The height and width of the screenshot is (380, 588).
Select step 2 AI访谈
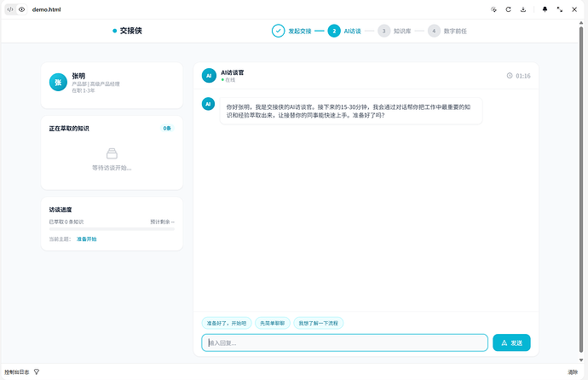334,31
